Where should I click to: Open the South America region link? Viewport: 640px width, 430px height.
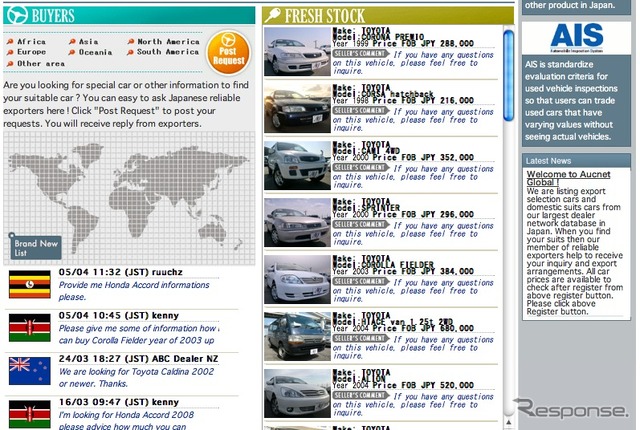coord(168,52)
